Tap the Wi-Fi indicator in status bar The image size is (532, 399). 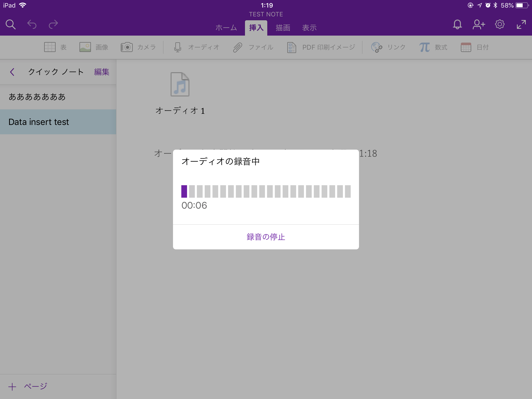click(23, 5)
